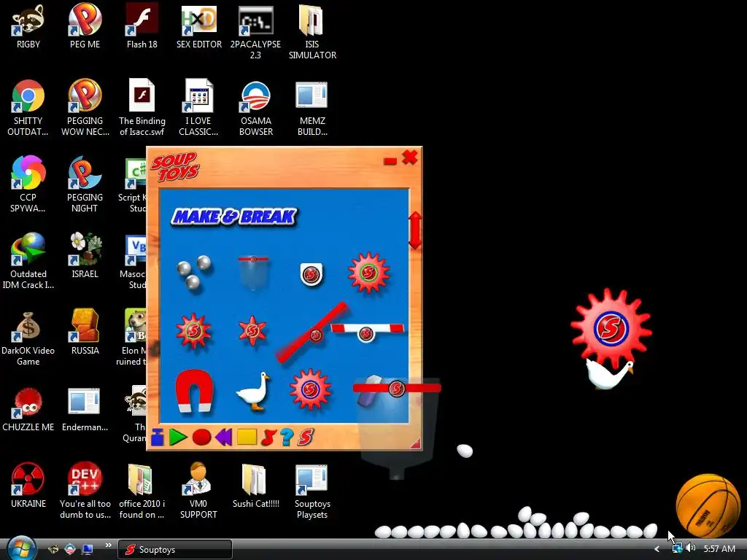Show hidden tray icons arrow

[657, 549]
